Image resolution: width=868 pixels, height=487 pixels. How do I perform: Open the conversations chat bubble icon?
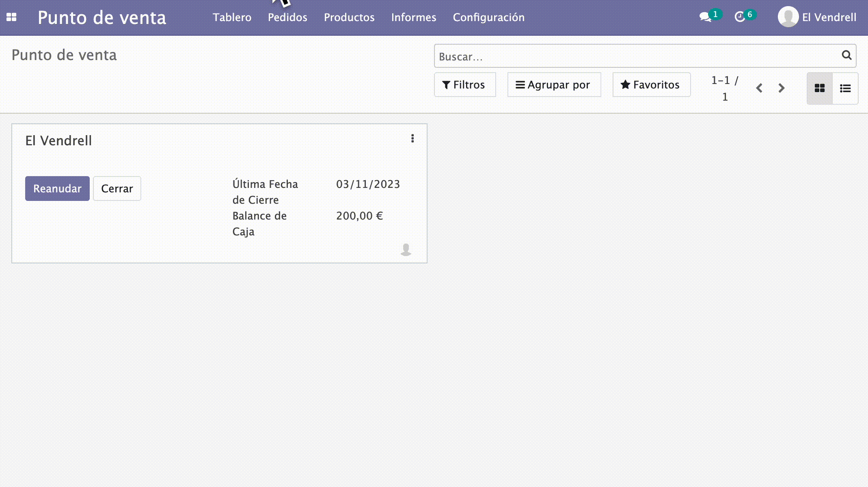tap(705, 17)
